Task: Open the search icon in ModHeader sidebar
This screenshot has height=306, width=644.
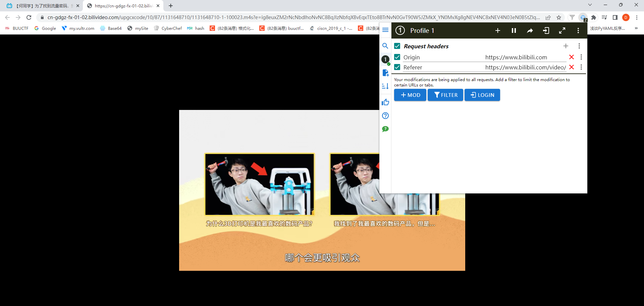Action: pyautogui.click(x=385, y=46)
